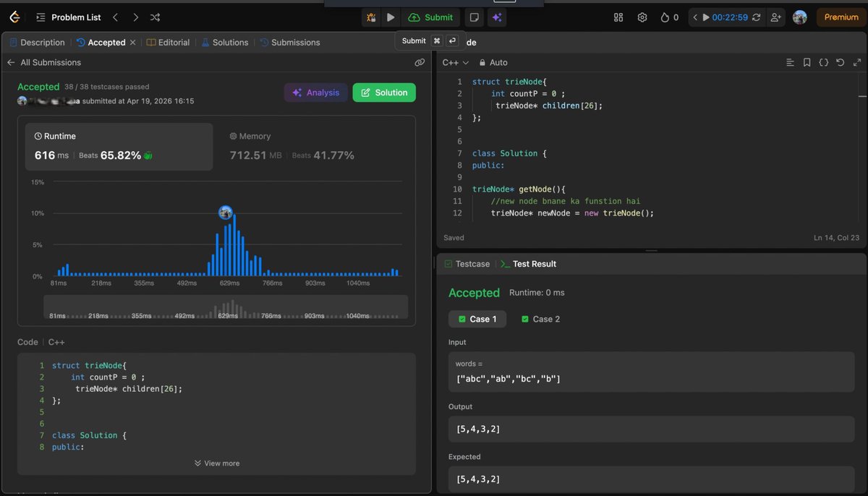The height and width of the screenshot is (496, 868).
Task: Select the Case 2 test case
Action: coord(540,319)
